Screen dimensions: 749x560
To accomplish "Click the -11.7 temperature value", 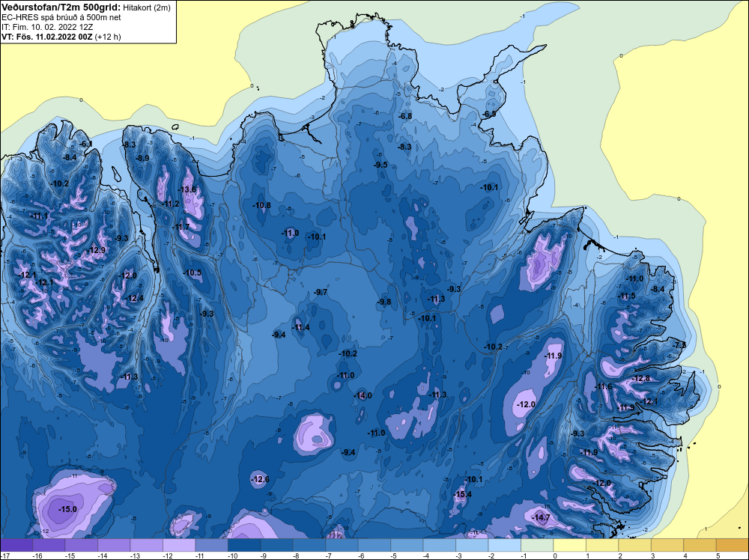I will pyautogui.click(x=181, y=227).
